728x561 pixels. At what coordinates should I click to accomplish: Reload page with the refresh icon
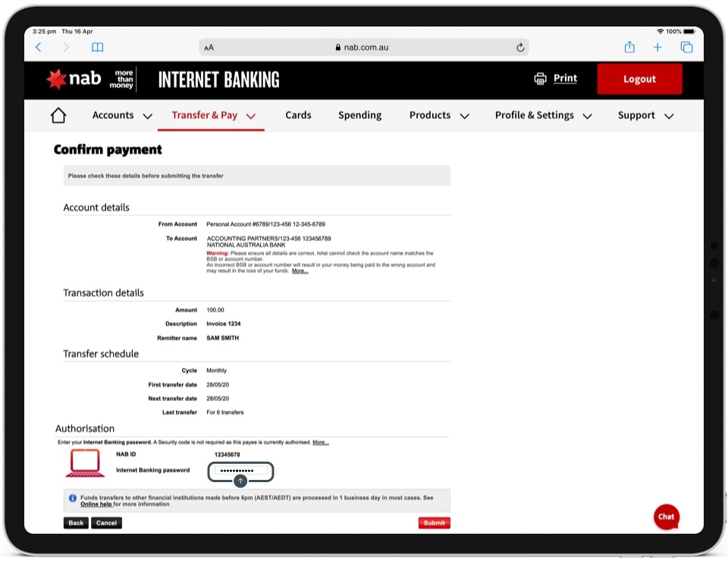[x=520, y=47]
